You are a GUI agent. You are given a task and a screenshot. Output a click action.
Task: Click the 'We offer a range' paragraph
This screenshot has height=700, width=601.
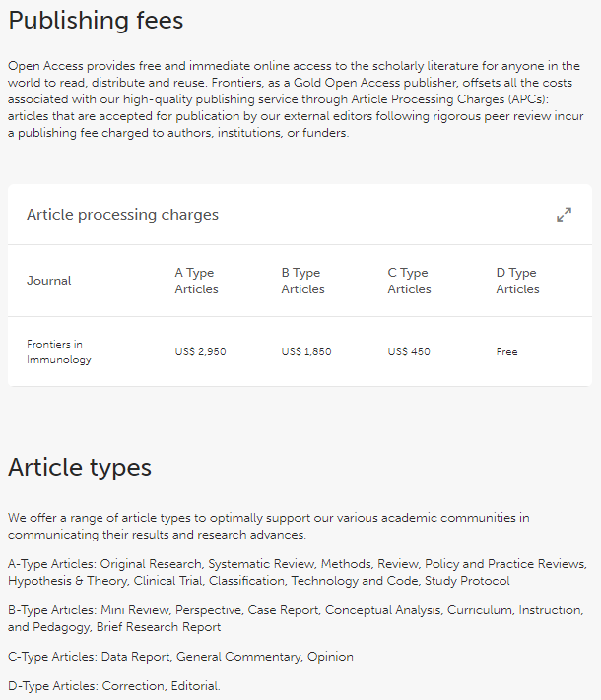tap(268, 526)
